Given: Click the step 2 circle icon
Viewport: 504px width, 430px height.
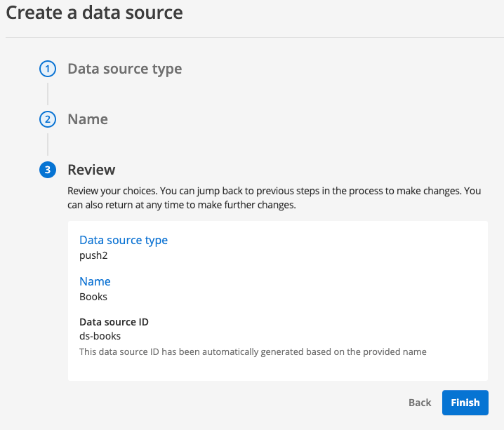Looking at the screenshot, I should coord(47,119).
